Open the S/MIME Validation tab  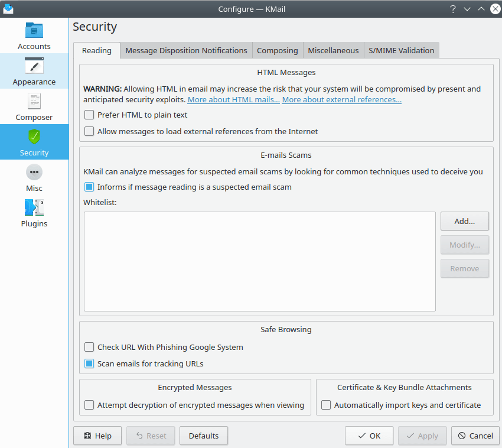point(401,50)
